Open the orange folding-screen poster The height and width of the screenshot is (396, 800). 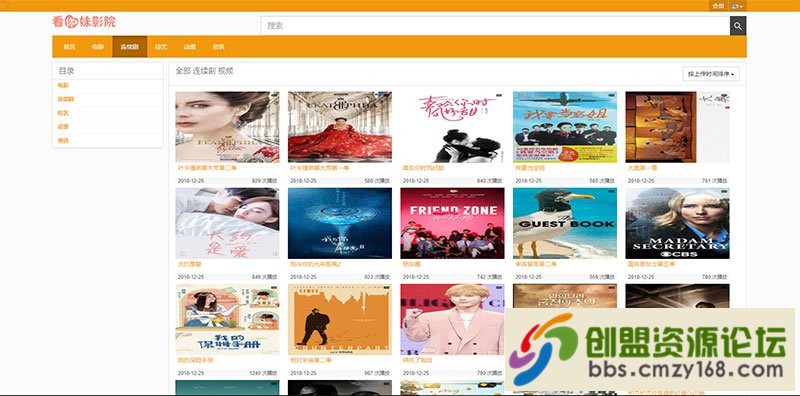coord(678,127)
